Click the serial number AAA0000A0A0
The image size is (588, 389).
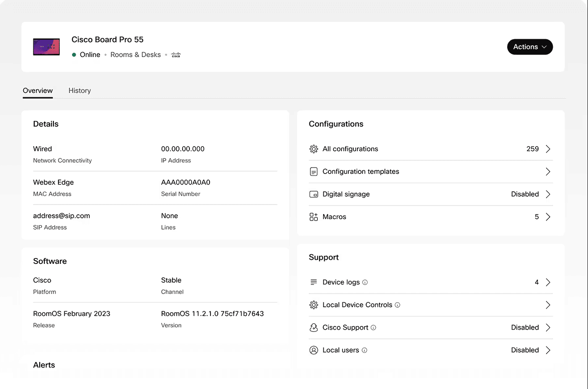[186, 182]
